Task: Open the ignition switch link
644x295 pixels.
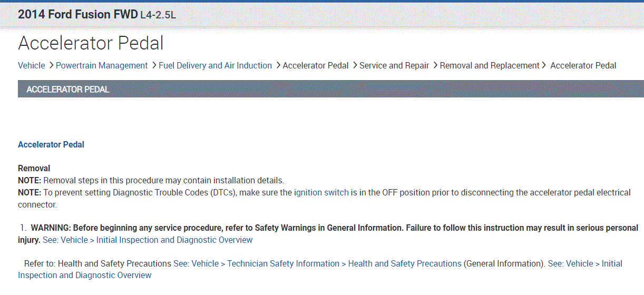Action: coord(321,192)
